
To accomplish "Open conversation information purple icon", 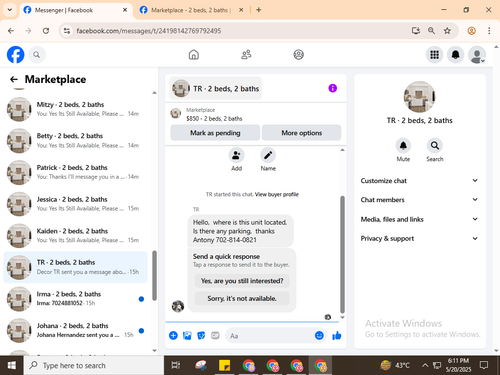I will (x=332, y=88).
